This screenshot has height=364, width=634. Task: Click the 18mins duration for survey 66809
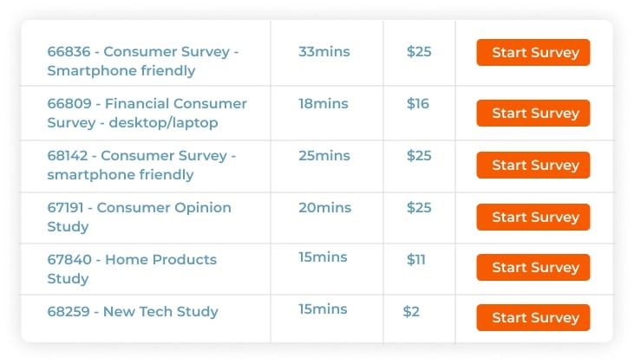[324, 104]
